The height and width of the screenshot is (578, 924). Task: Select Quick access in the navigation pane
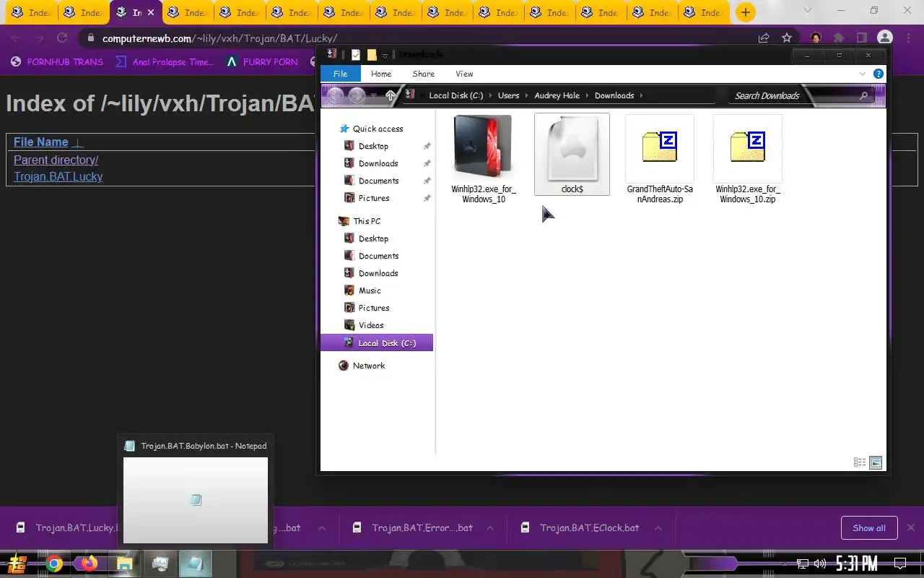tap(378, 129)
